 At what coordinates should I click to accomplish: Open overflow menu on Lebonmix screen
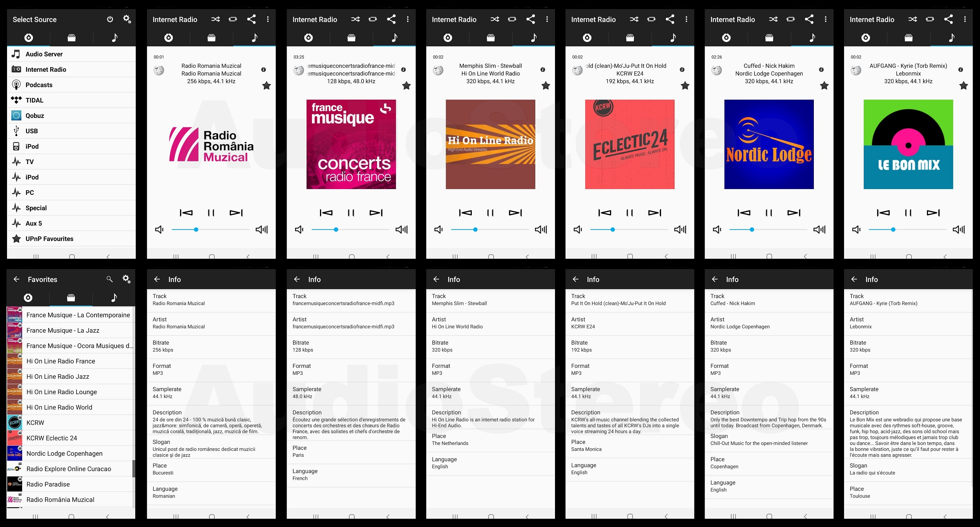pos(965,19)
